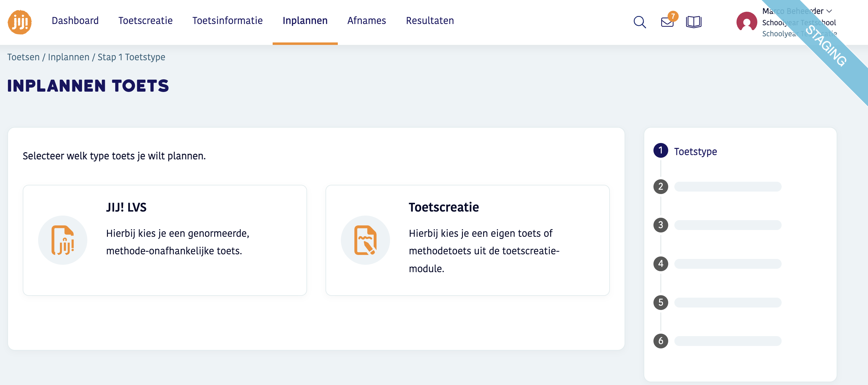Select the JIJ! LVS test type card
The height and width of the screenshot is (385, 868).
click(x=165, y=240)
